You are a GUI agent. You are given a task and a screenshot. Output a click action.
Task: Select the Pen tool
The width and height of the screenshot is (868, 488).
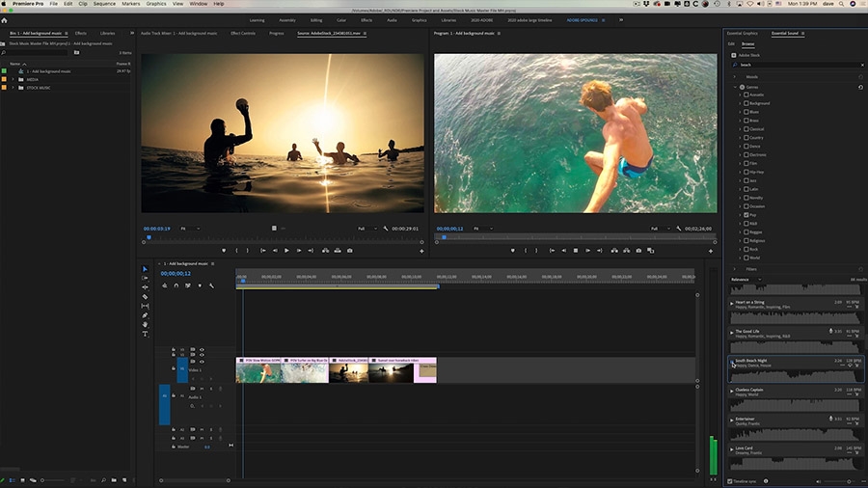(145, 315)
